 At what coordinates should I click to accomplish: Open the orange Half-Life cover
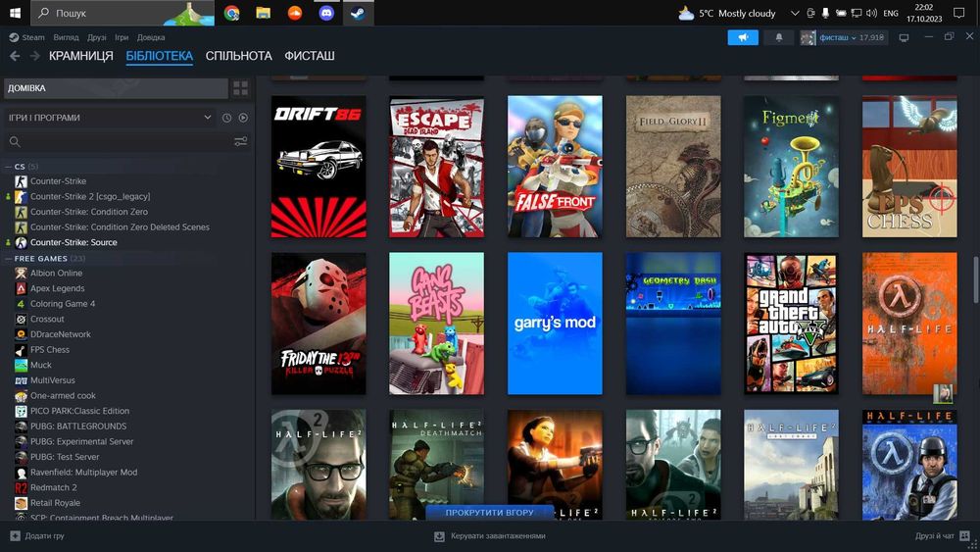tap(909, 324)
